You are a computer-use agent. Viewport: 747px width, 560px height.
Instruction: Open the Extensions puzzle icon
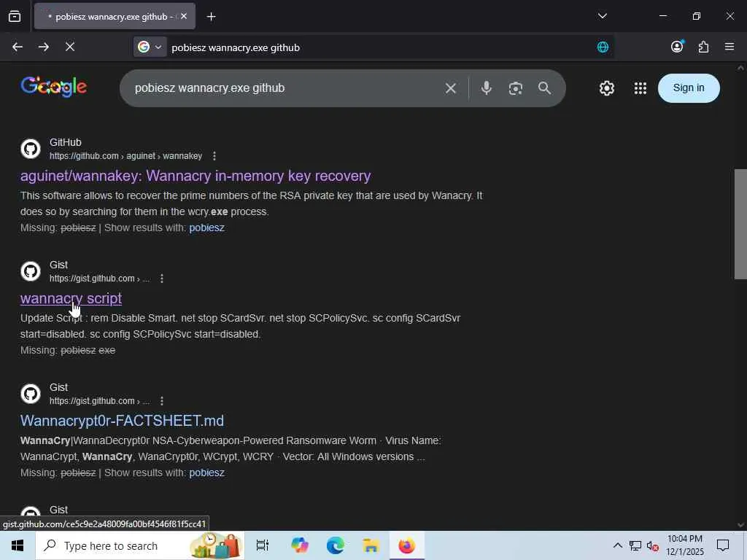point(703,47)
